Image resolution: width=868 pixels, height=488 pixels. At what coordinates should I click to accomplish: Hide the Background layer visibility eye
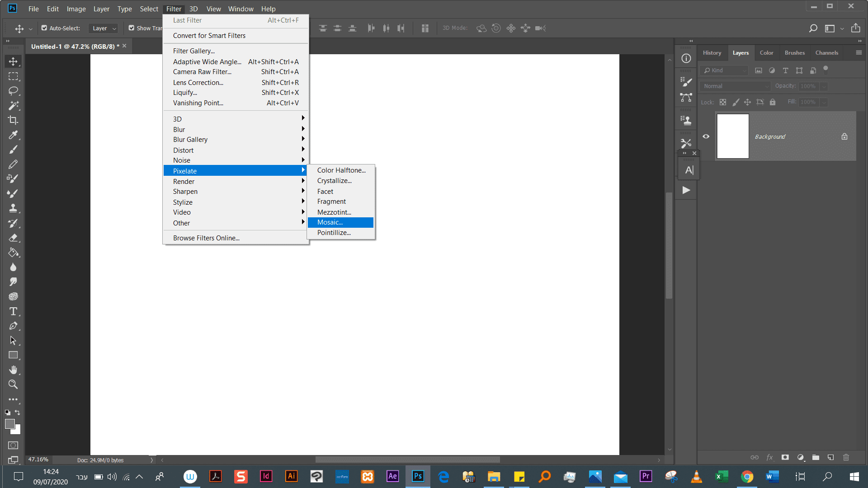(x=706, y=136)
